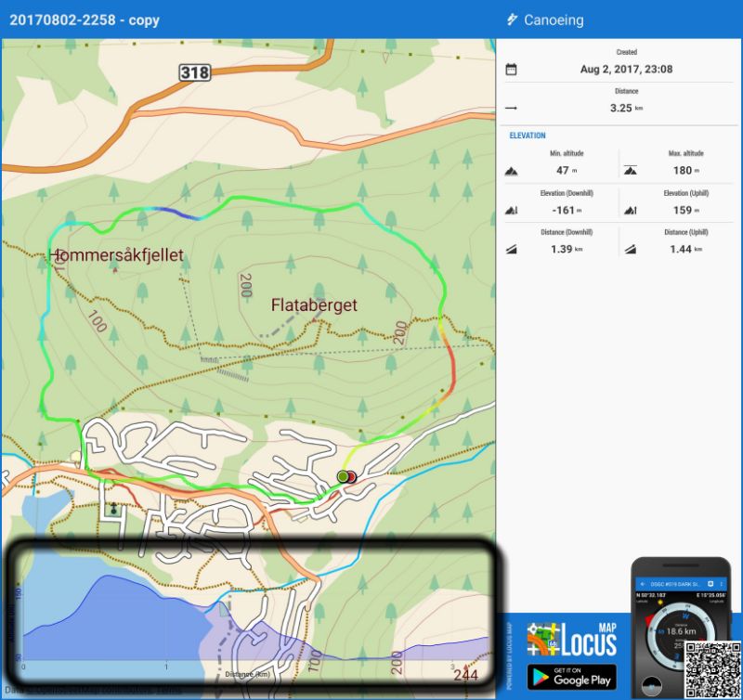743x700 pixels.
Task: Click the route 318 road shield
Action: coord(195,72)
